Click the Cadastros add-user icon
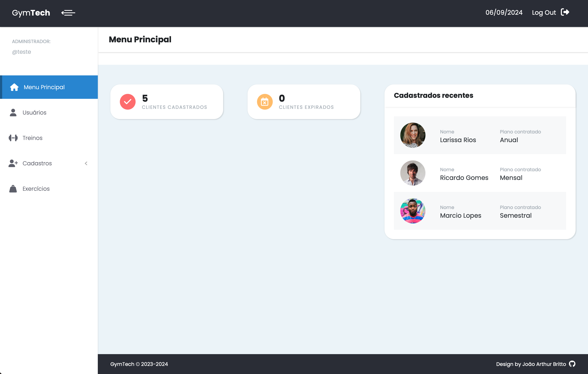Viewport: 588px width, 374px height. pyautogui.click(x=13, y=163)
